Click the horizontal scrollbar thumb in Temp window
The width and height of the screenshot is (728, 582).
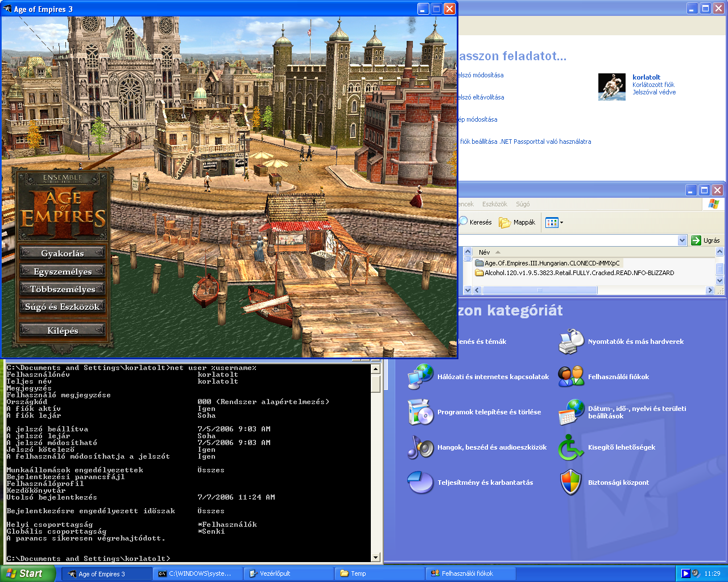[539, 290]
